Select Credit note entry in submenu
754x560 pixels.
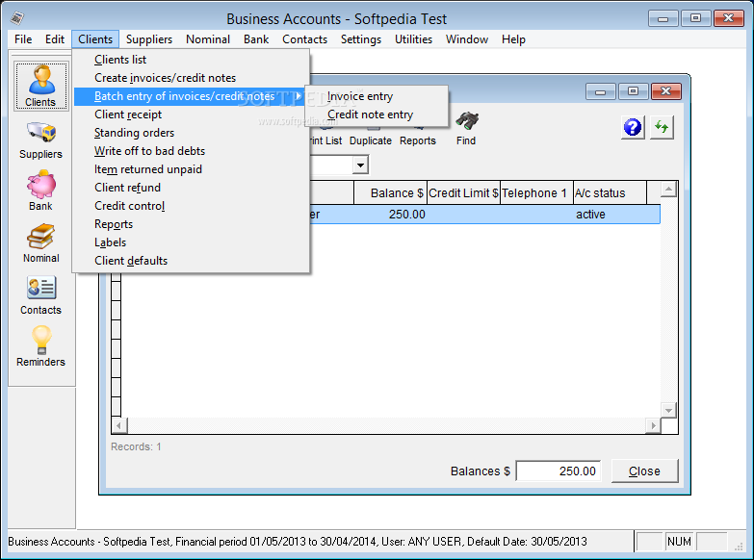click(x=377, y=115)
